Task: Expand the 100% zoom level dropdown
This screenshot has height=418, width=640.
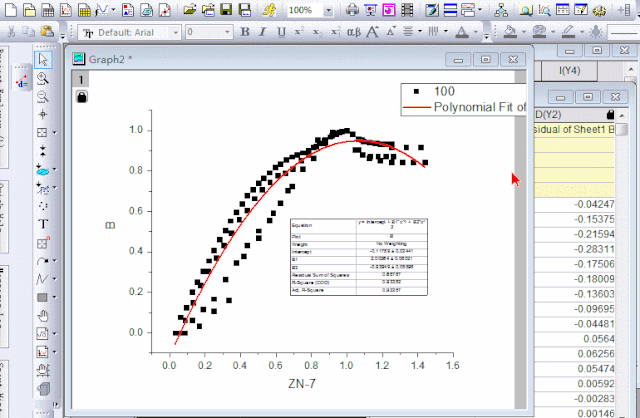Action: click(x=330, y=9)
